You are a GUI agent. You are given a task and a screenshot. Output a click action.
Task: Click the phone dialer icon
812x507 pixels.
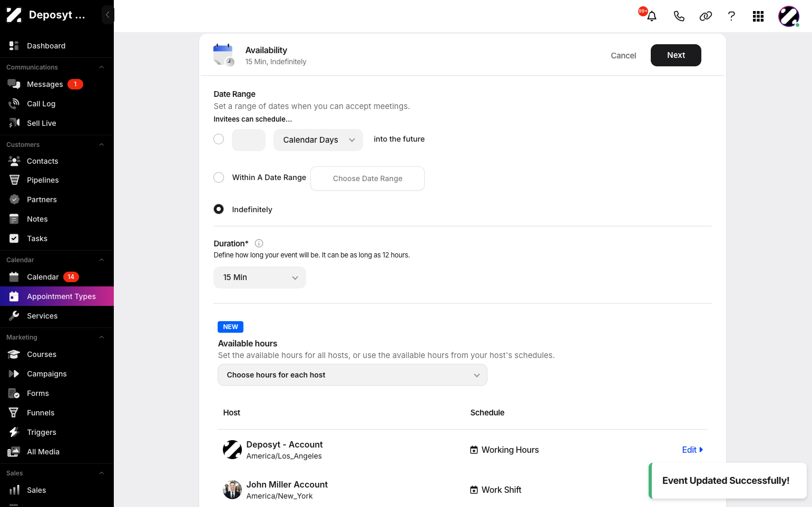[679, 16]
